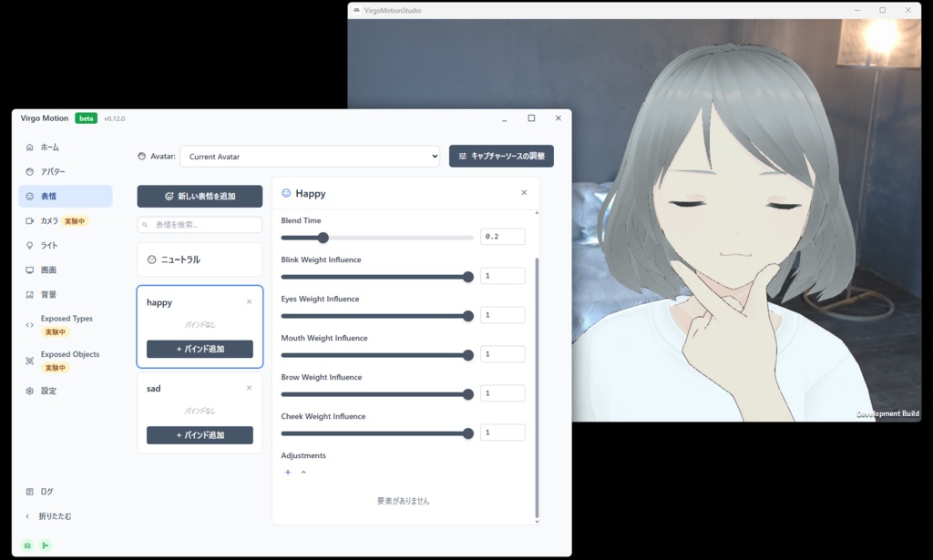Click the Happy smiley icon in panel header
Image resolution: width=933 pixels, height=560 pixels.
(x=286, y=193)
